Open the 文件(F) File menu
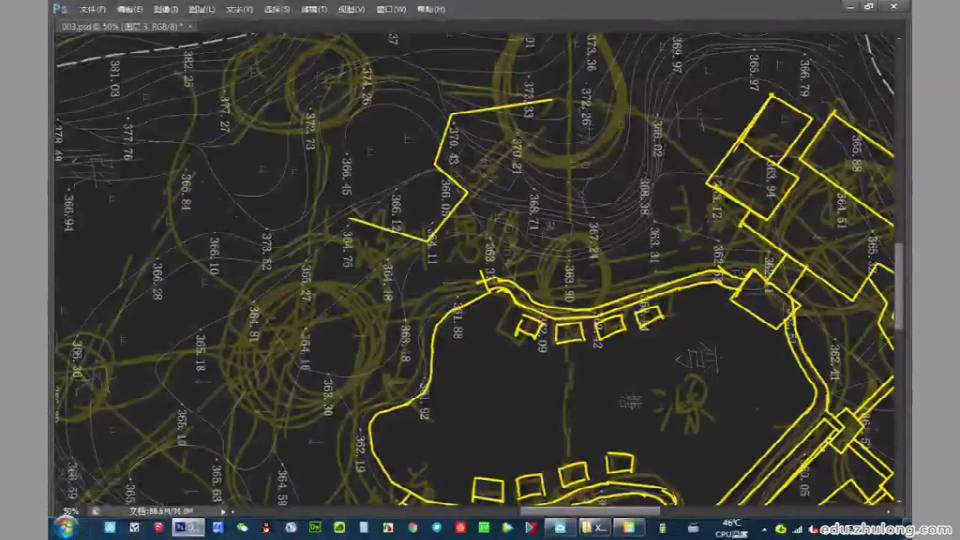The height and width of the screenshot is (540, 960). pos(93,9)
